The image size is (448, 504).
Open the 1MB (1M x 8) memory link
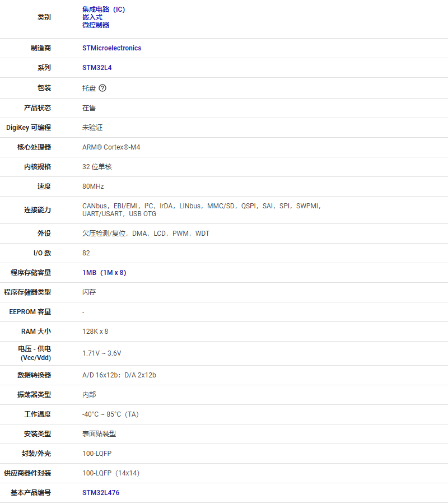pyautogui.click(x=104, y=273)
